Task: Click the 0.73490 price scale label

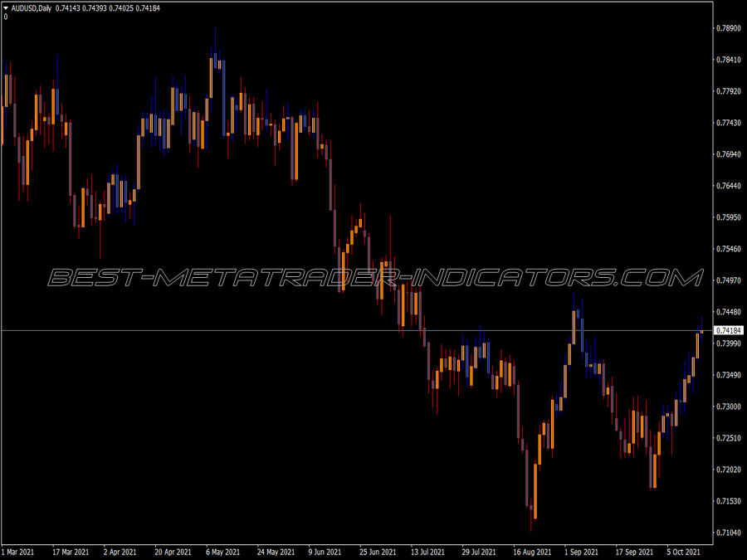Action: (729, 375)
